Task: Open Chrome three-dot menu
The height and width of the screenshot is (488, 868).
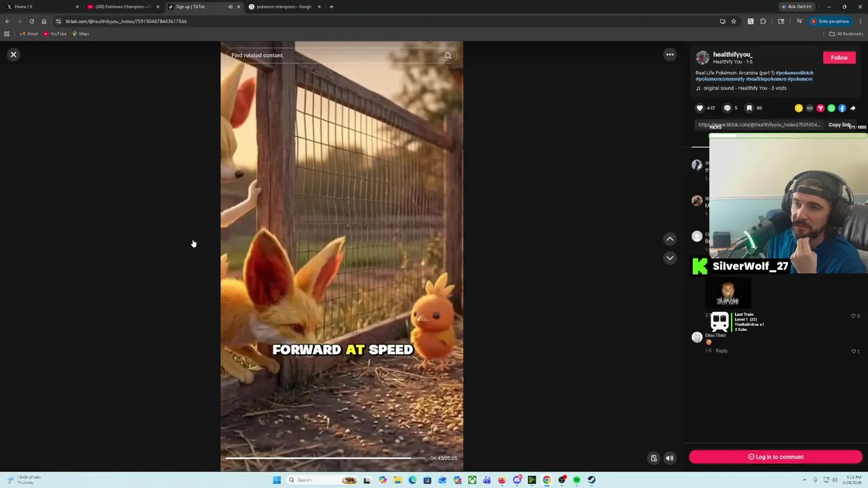Action: (x=860, y=21)
